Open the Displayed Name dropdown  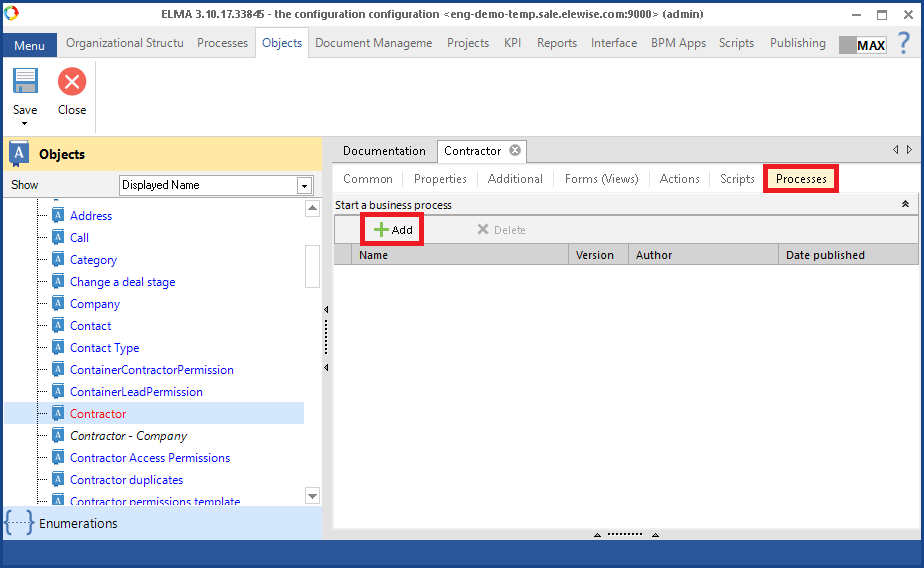304,186
